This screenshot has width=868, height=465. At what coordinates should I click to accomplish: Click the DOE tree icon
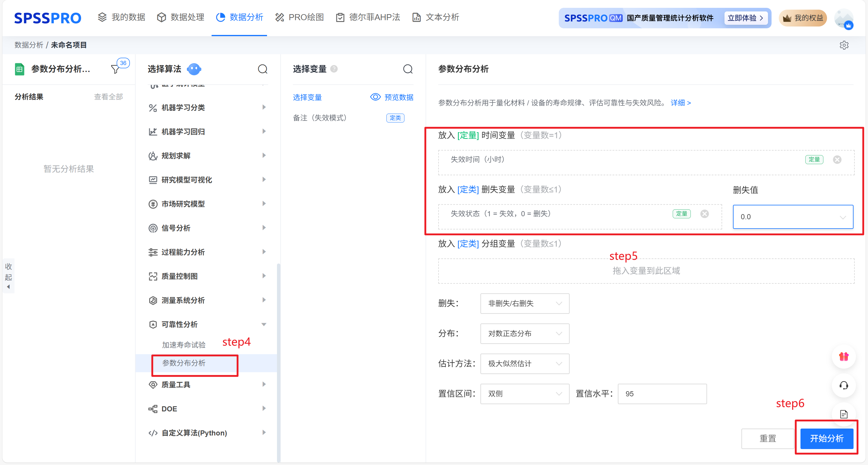click(x=153, y=409)
